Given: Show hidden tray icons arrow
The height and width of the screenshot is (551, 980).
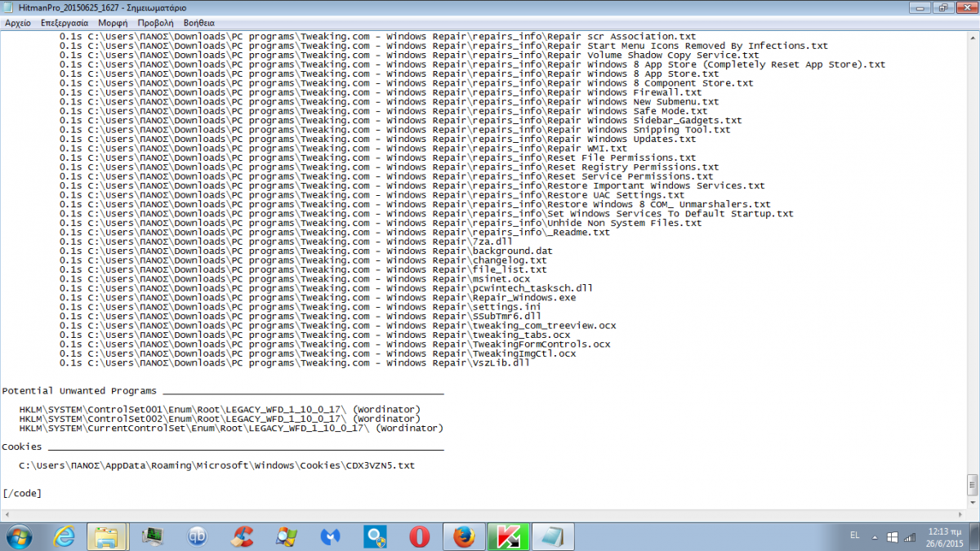Looking at the screenshot, I should tap(875, 536).
